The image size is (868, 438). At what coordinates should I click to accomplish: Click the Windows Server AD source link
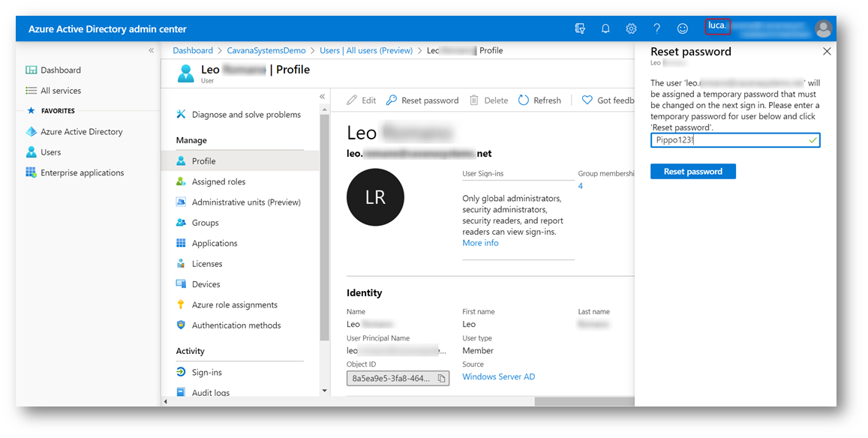pos(498,376)
